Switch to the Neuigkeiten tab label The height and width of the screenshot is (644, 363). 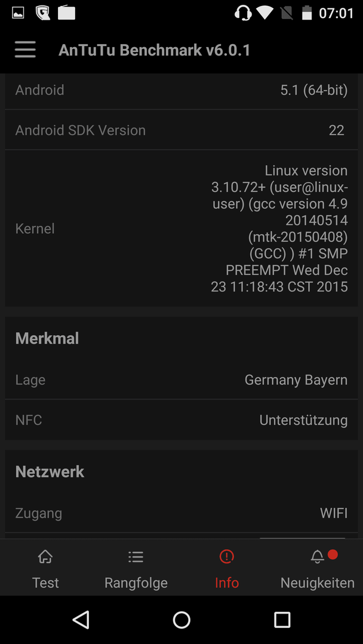click(x=318, y=583)
